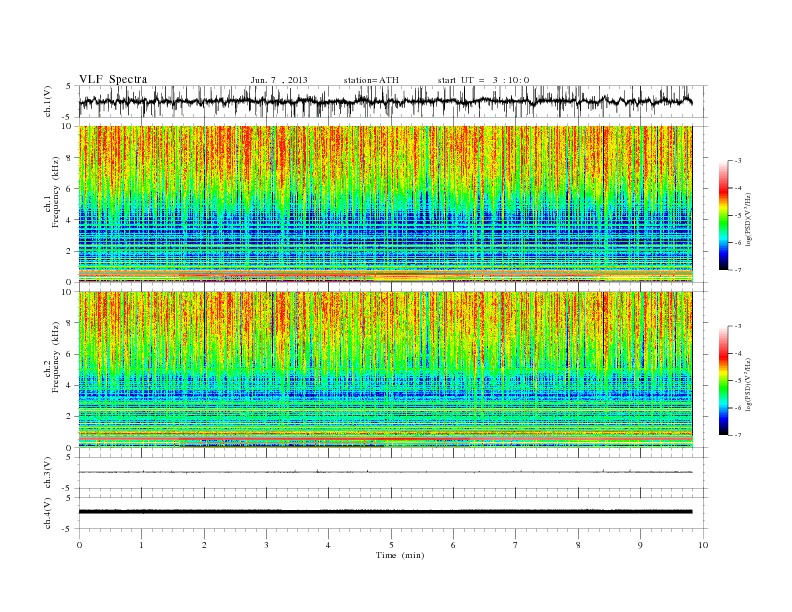This screenshot has width=792, height=612.
Task: Click time axis tick label "6"
Action: (453, 545)
